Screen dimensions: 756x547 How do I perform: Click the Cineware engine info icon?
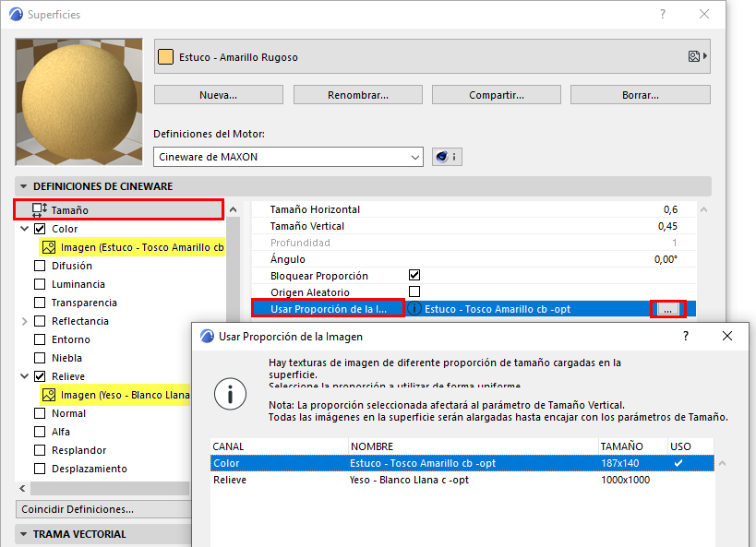tap(447, 157)
